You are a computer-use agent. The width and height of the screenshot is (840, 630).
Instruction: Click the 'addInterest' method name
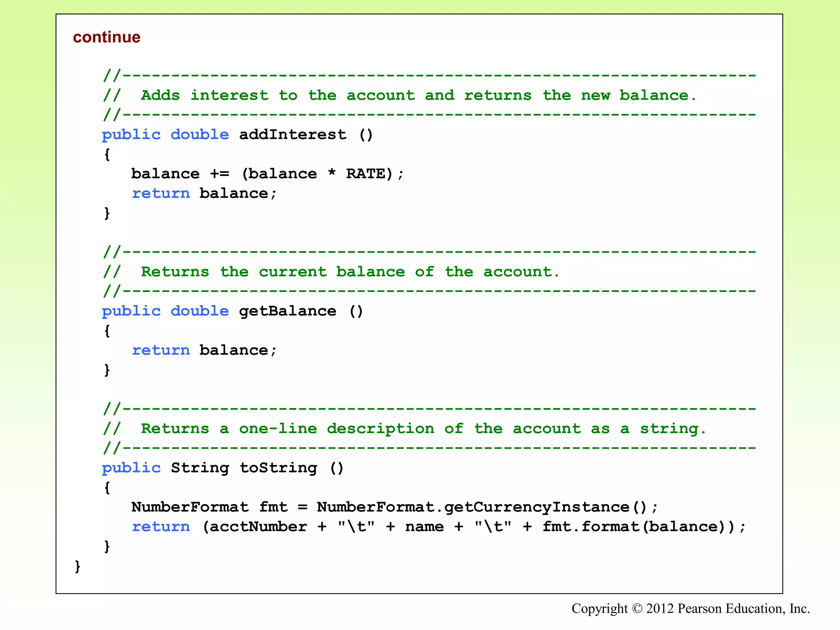click(292, 135)
